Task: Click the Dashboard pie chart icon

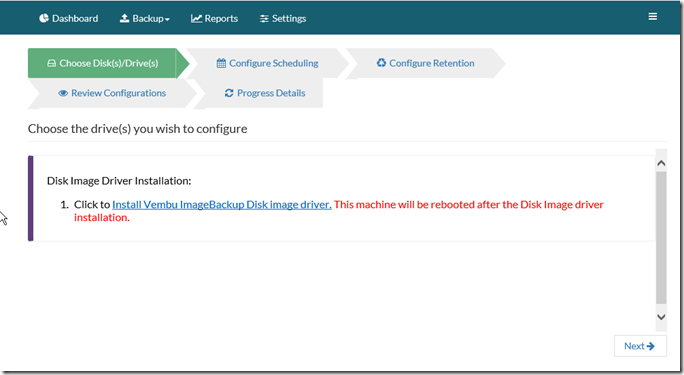Action: pyautogui.click(x=44, y=18)
